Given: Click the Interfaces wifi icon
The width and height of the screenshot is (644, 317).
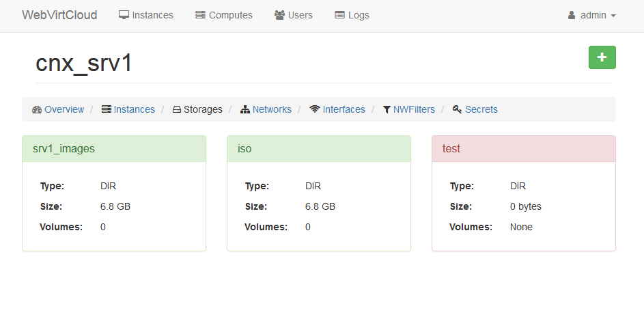Looking at the screenshot, I should pos(315,109).
